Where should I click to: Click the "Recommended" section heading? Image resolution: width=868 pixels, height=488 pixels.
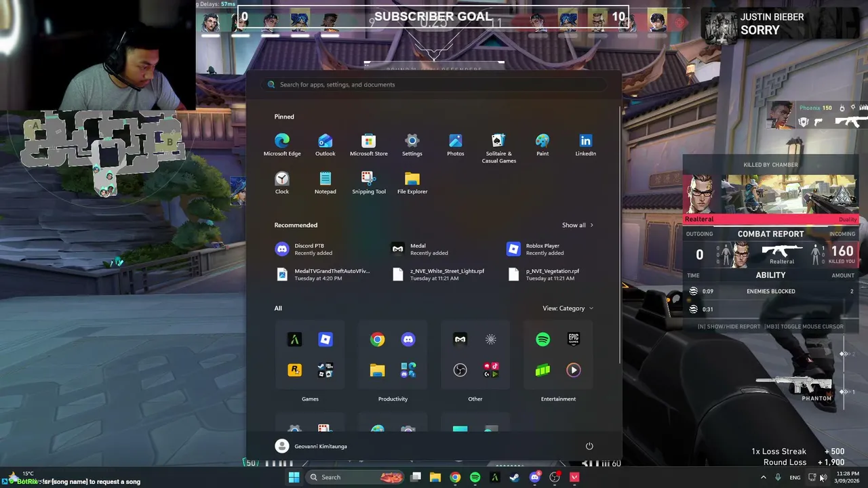tap(296, 225)
